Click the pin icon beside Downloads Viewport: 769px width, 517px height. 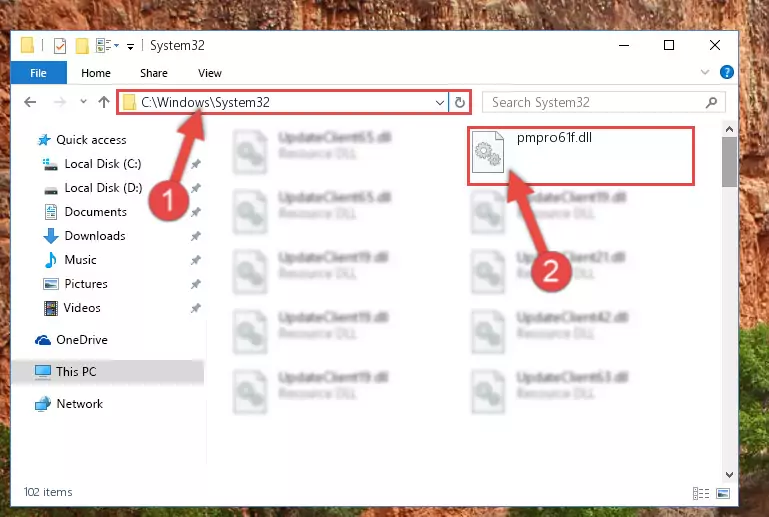196,236
